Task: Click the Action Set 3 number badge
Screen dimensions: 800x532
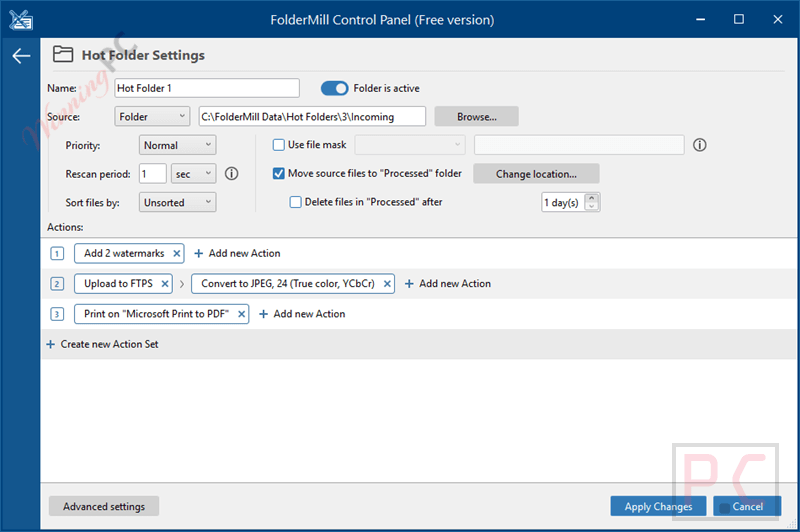Action: click(x=57, y=314)
